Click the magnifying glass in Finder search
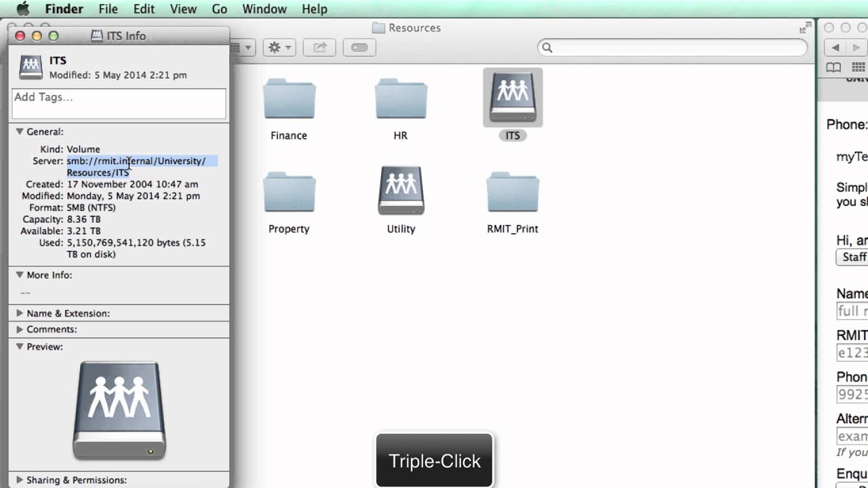 [x=547, y=47]
